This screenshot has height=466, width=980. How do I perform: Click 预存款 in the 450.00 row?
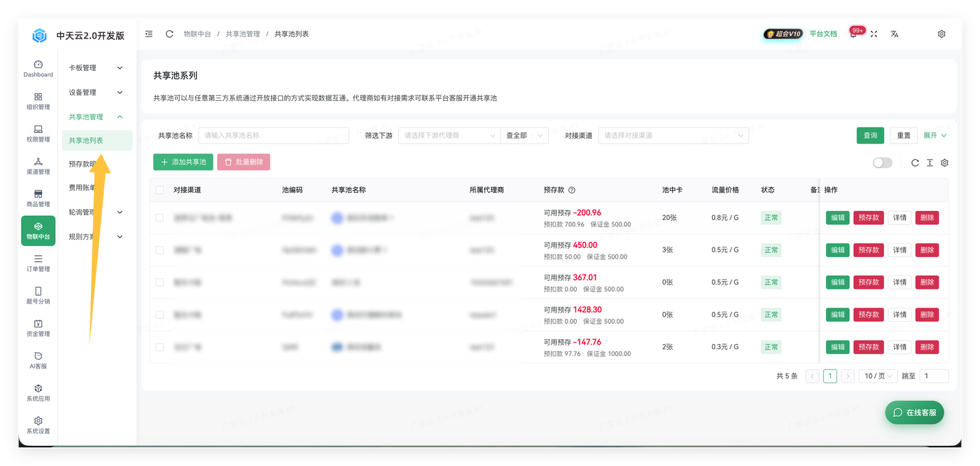[869, 250]
